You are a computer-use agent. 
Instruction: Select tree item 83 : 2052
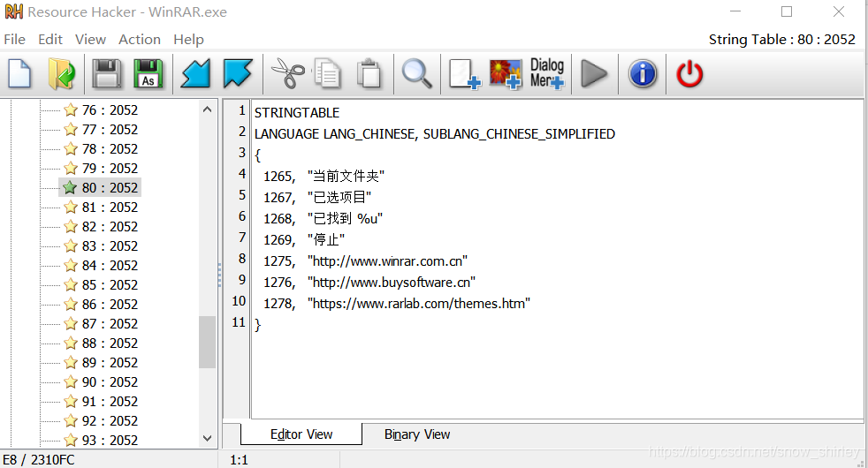coord(110,245)
